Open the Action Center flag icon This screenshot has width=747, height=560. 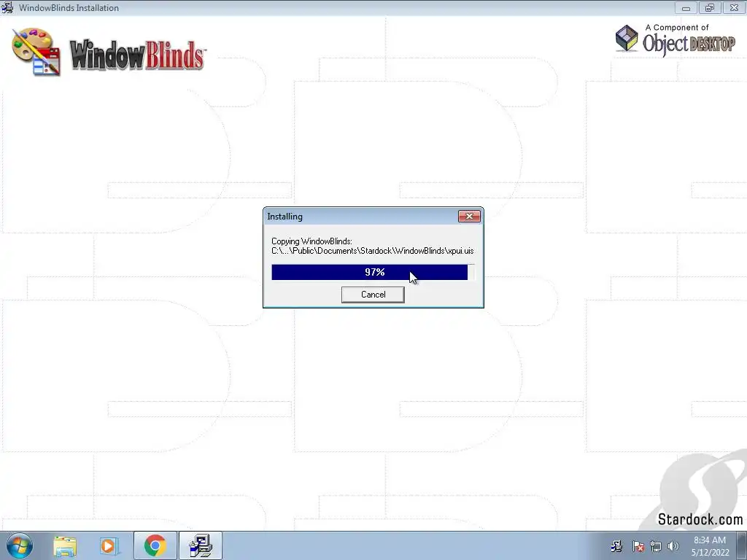[638, 546]
